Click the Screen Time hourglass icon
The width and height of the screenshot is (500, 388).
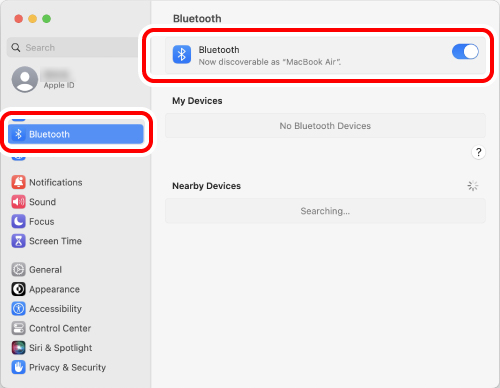18,241
